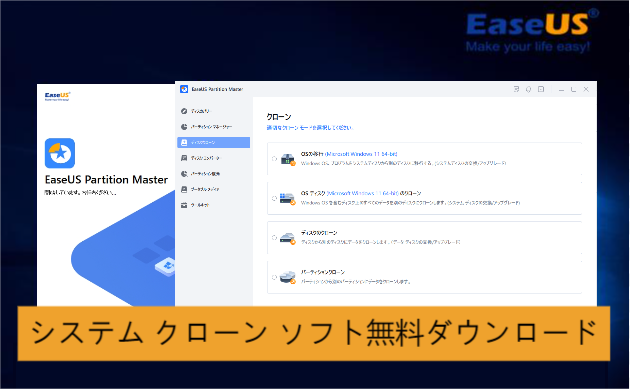Select the パーティションクローン radio button

(274, 277)
